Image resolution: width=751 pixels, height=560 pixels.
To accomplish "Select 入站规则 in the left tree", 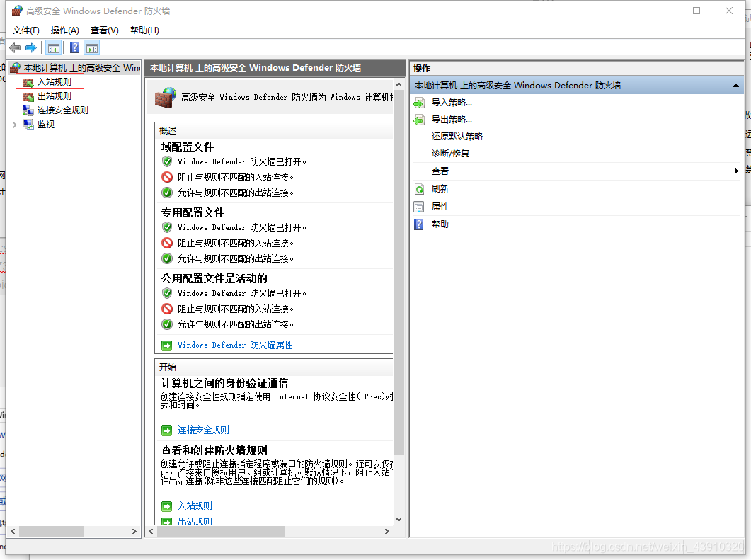I will coord(54,82).
